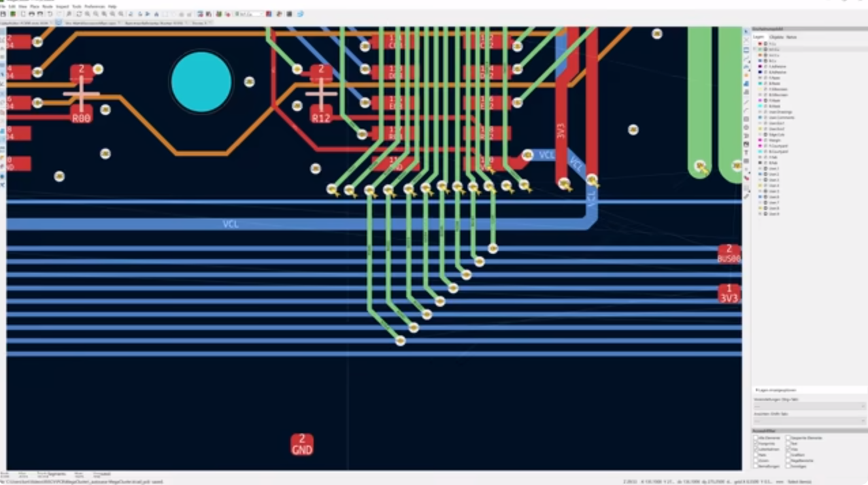Click the Update PCB from schematic icon
This screenshot has width=868, height=485.
219,14
